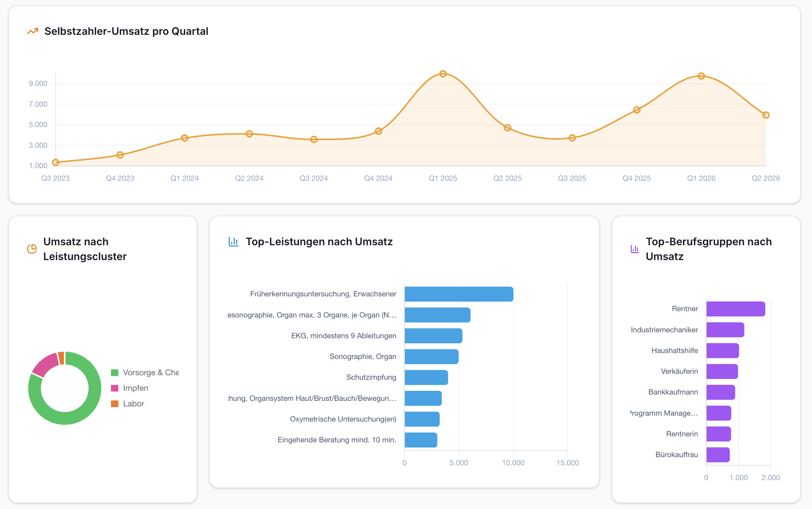Select the Q3 2025 data point marker
812x509 pixels.
(x=572, y=138)
